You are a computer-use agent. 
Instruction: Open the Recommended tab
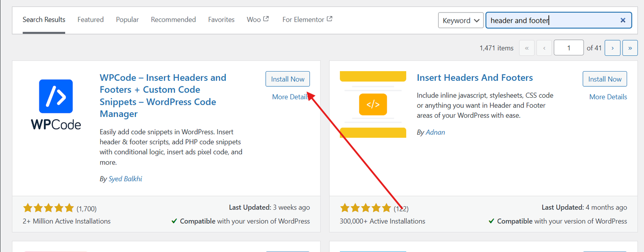point(173,20)
